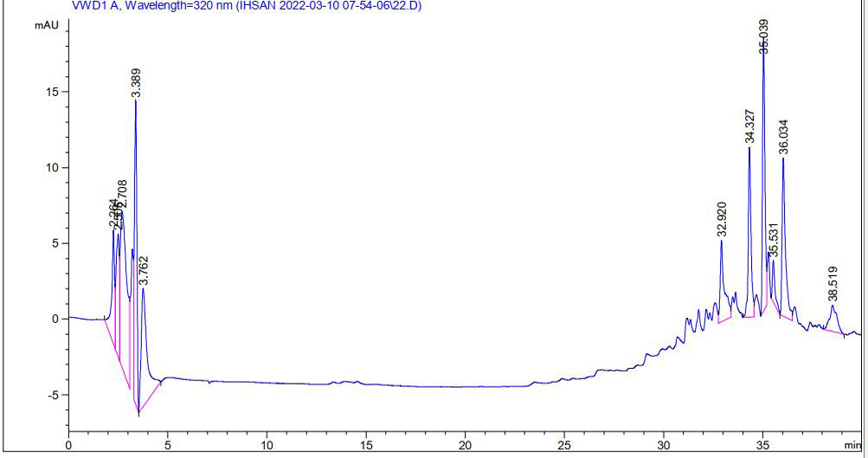
Task: Click the VWD1 A wavelength signal title
Action: [247, 7]
